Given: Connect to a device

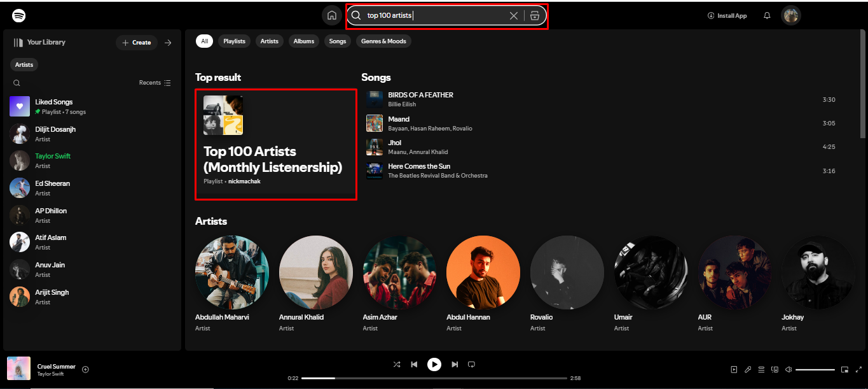Looking at the screenshot, I should coord(775,369).
